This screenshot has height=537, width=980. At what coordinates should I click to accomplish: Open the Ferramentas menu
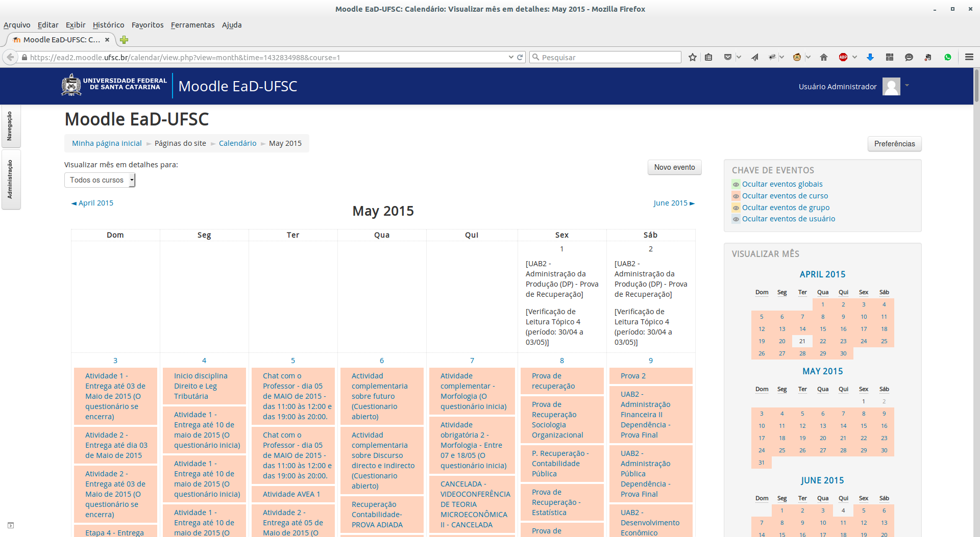[192, 25]
